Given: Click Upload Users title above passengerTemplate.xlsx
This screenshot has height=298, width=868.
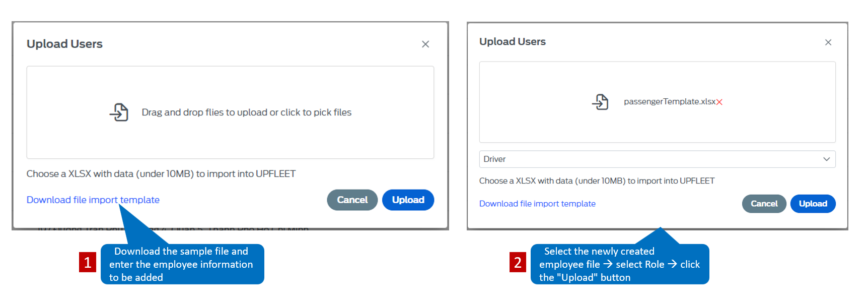Looking at the screenshot, I should (x=513, y=41).
